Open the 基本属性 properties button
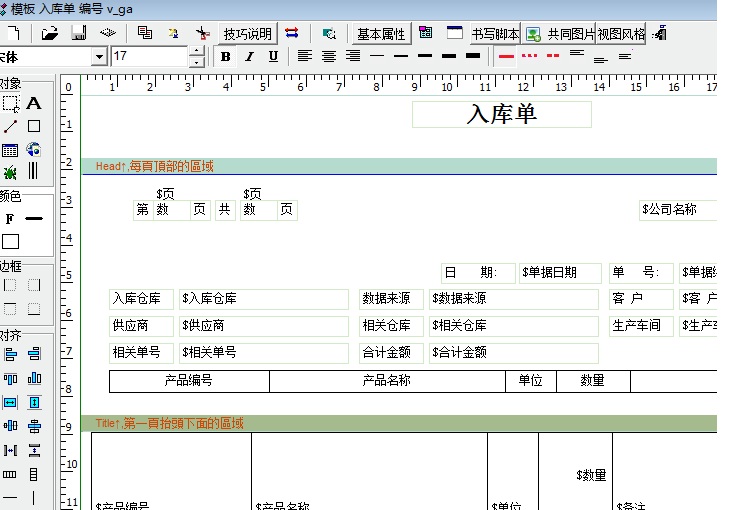 (381, 34)
